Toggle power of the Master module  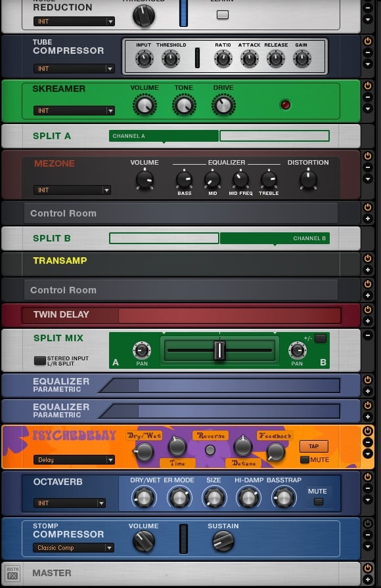[x=368, y=568]
